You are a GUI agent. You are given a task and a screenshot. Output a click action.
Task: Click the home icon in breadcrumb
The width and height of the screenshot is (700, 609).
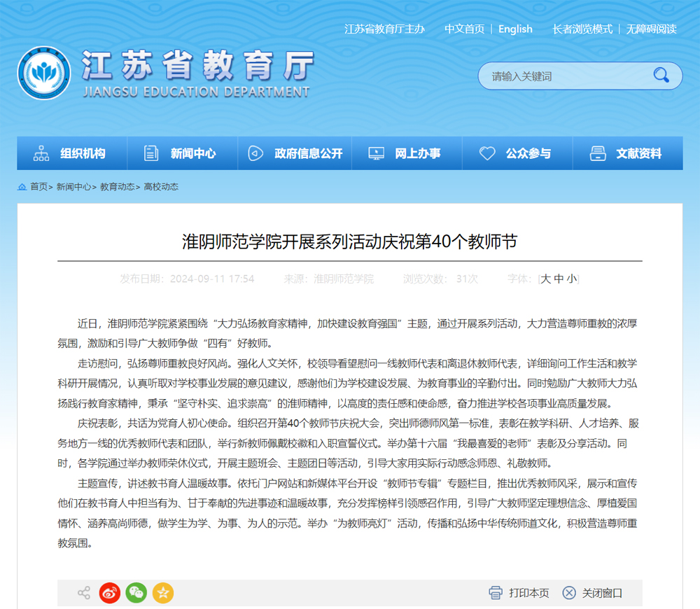(22, 187)
